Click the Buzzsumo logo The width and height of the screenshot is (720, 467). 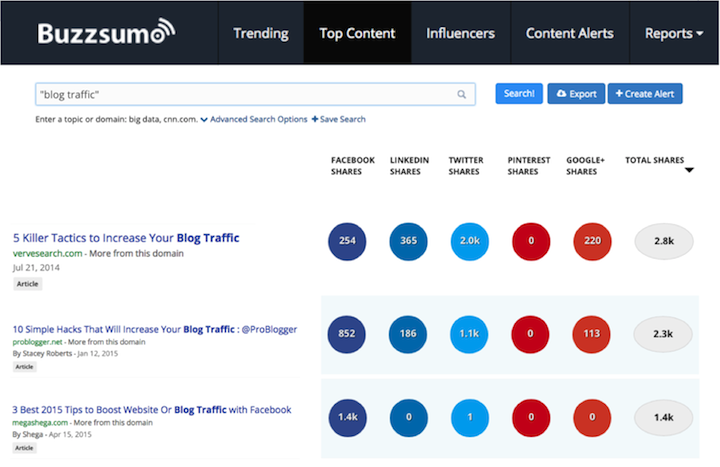click(x=105, y=33)
